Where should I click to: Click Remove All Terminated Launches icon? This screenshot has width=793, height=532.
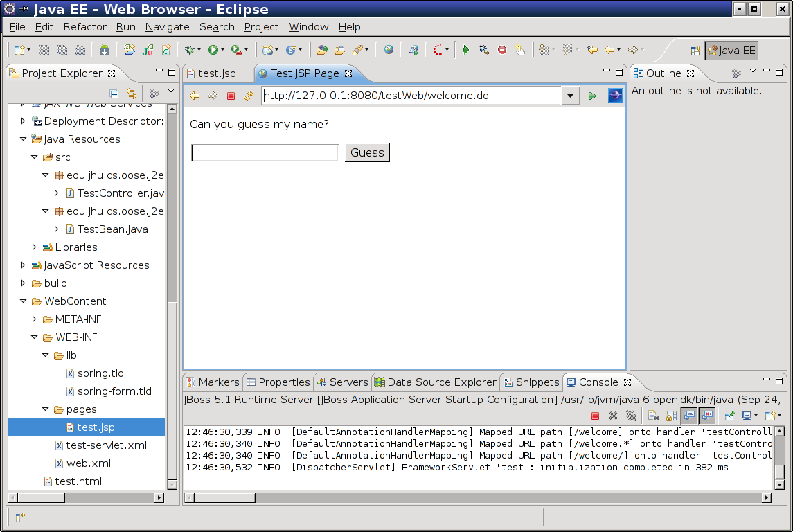(x=631, y=416)
